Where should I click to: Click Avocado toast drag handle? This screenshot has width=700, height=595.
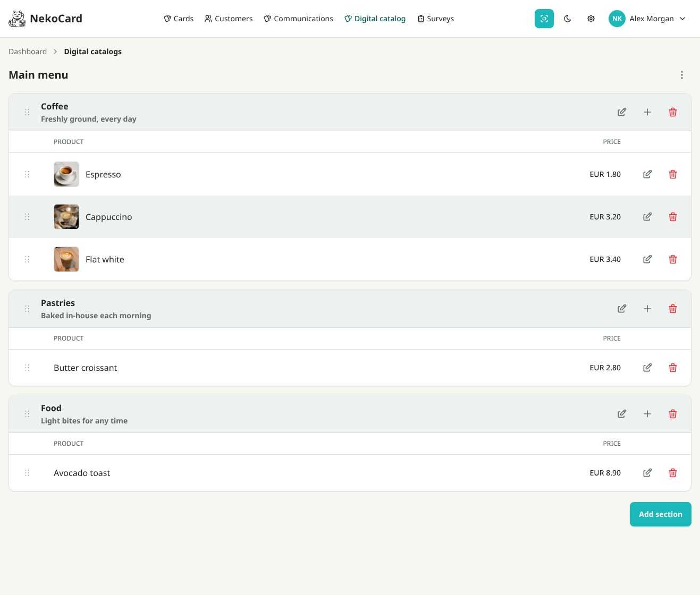[x=27, y=473]
